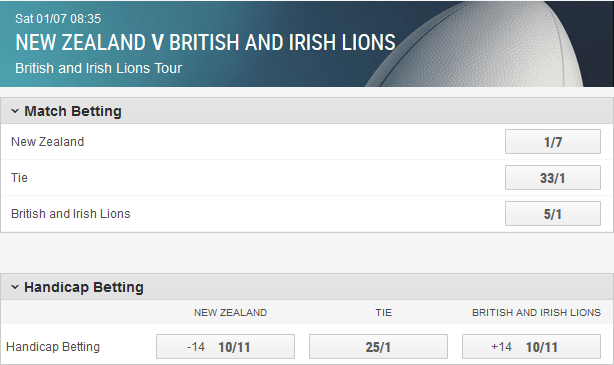
Task: Click the British and Irish Lions Tour subtitle
Action: pos(99,68)
